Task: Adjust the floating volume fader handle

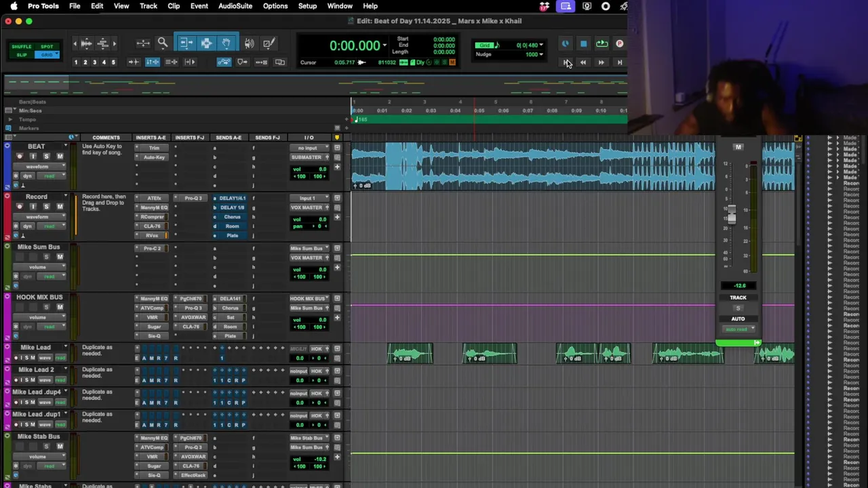Action: tap(731, 215)
